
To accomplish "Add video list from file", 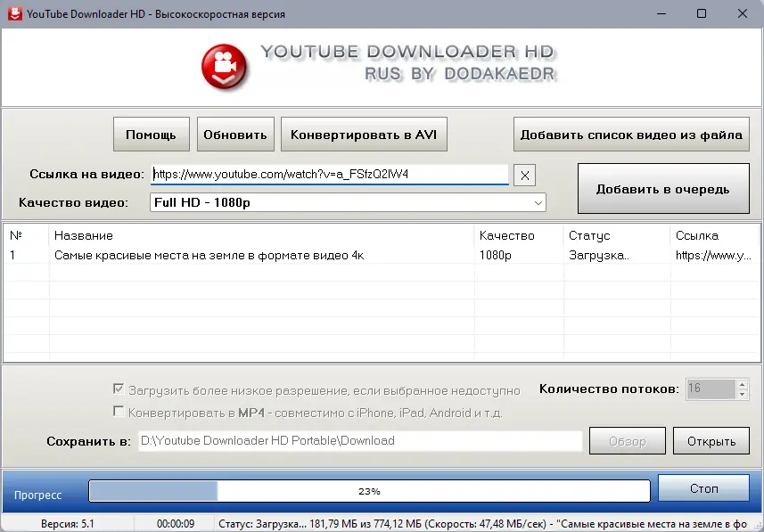I will point(631,134).
